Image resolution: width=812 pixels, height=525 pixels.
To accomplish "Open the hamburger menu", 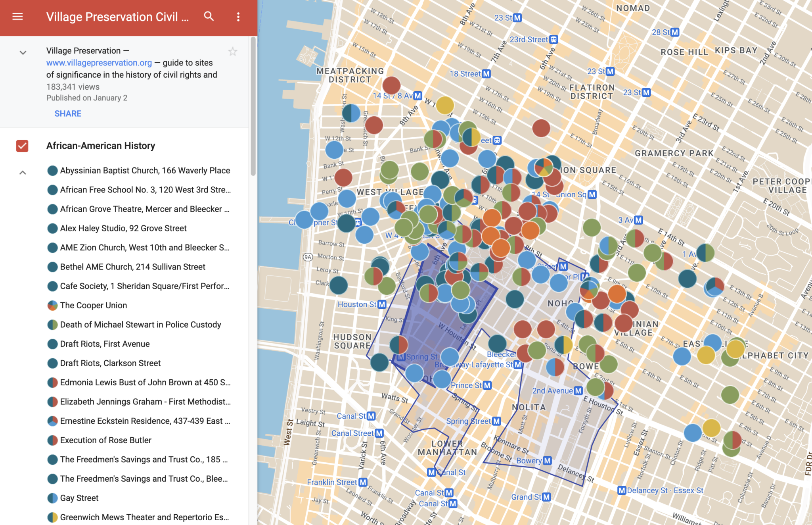I will tap(17, 17).
